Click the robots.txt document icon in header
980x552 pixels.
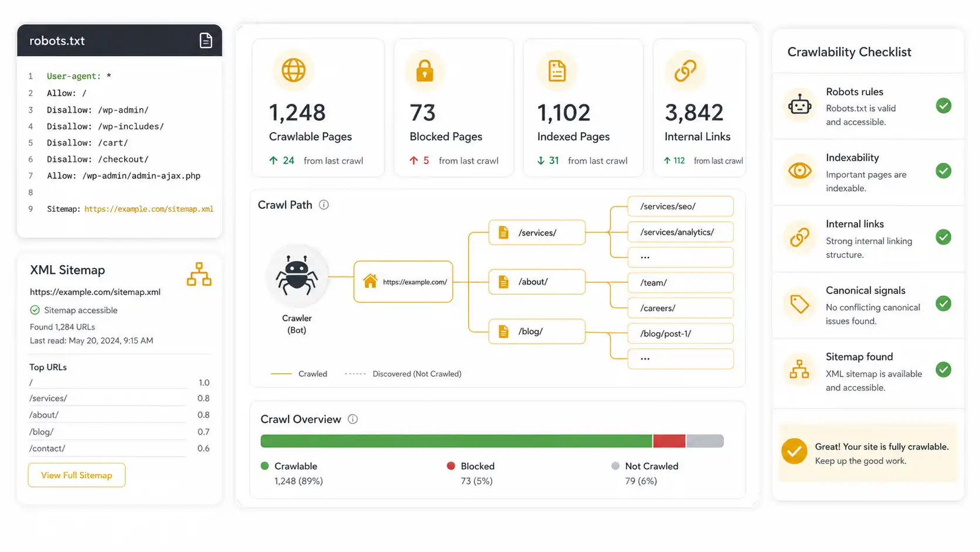pos(206,40)
